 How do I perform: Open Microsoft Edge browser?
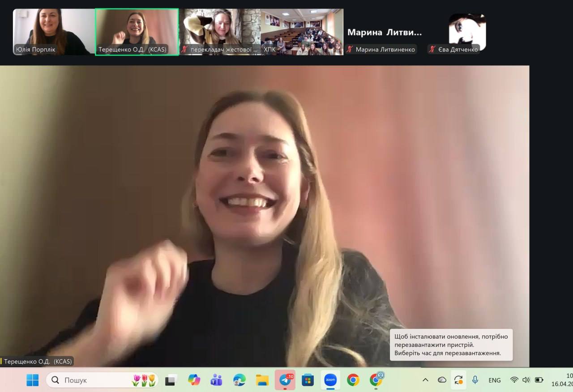pos(239,380)
